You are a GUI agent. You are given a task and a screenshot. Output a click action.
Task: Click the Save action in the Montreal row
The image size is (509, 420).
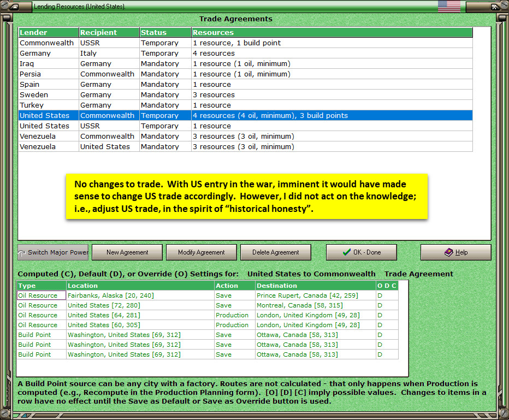235,305
